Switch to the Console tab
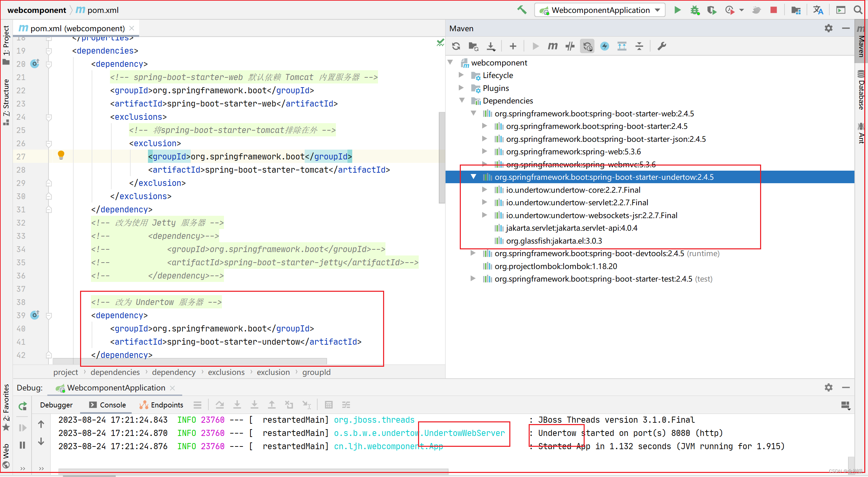868x477 pixels. (x=108, y=405)
